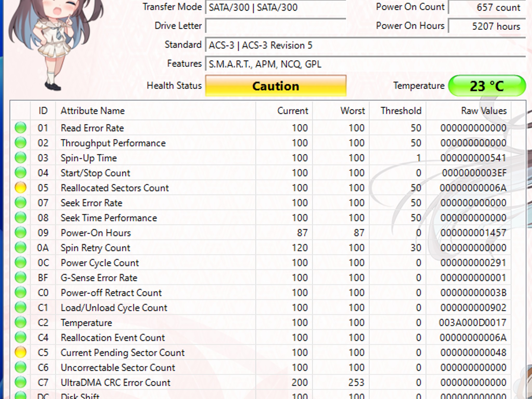Image resolution: width=532 pixels, height=399 pixels.
Task: Click the green status icon for Power-On Hours
Action: click(x=21, y=232)
